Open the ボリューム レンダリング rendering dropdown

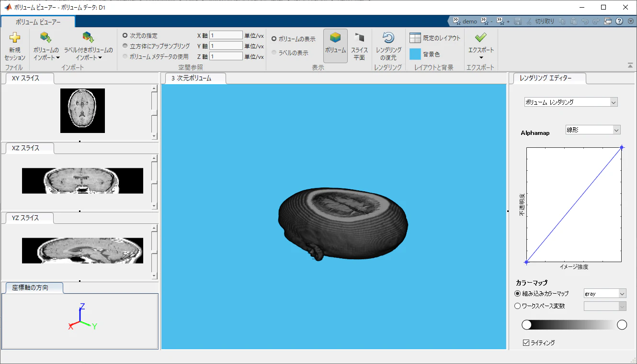click(571, 102)
